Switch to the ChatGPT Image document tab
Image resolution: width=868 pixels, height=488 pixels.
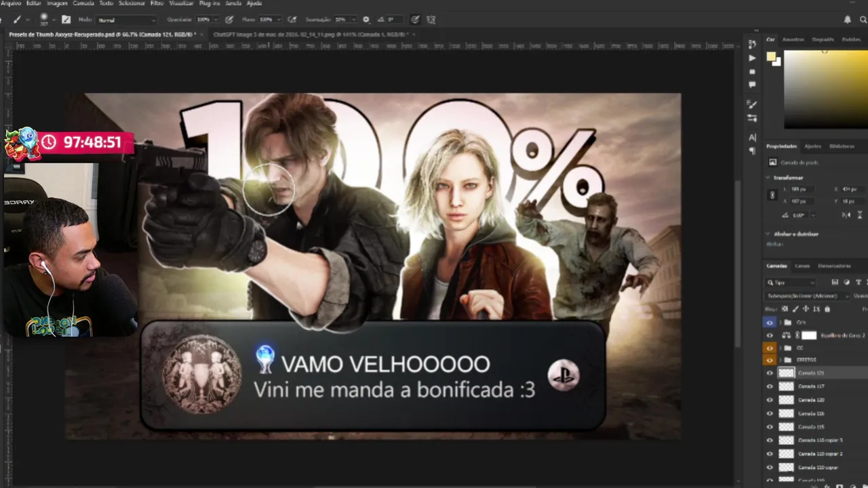[x=312, y=34]
